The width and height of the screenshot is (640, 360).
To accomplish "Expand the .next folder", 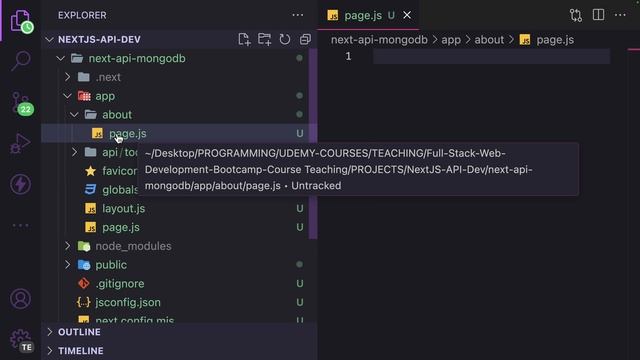I will pos(67,77).
